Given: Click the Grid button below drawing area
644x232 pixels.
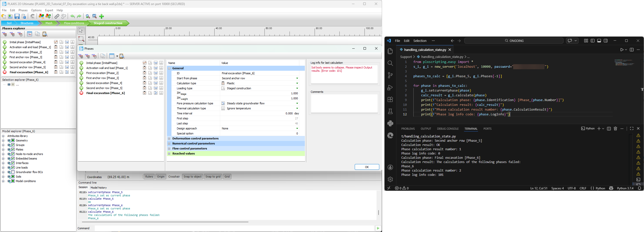Looking at the screenshot, I should 227,177.
